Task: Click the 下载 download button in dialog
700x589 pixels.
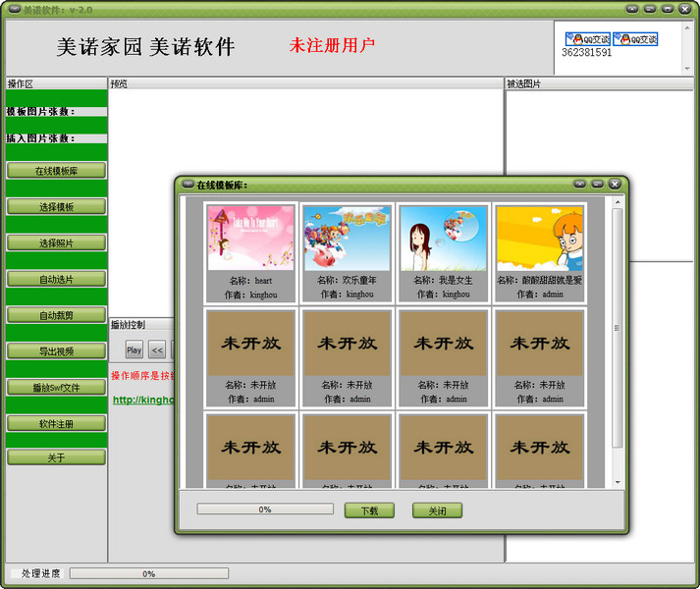Action: [369, 510]
